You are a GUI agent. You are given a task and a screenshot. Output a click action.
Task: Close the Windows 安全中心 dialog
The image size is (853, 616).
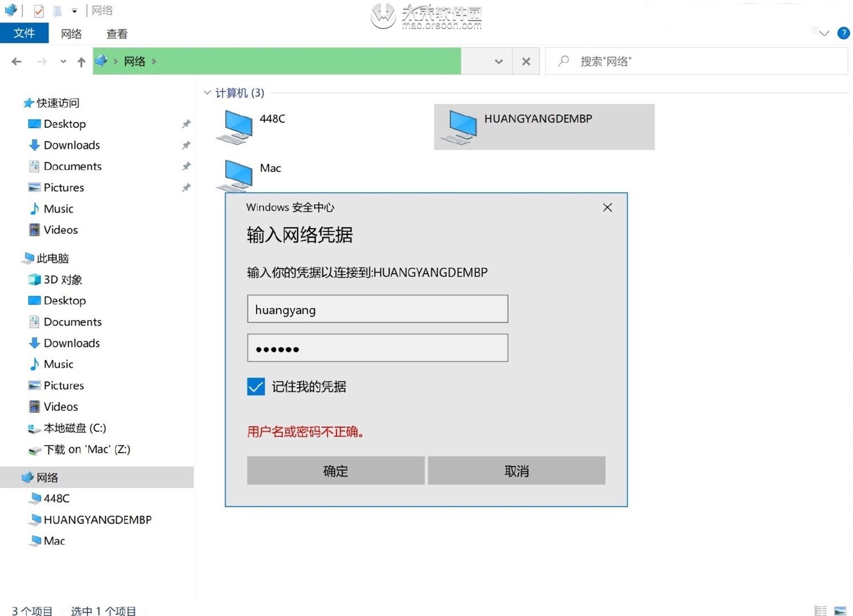(608, 208)
